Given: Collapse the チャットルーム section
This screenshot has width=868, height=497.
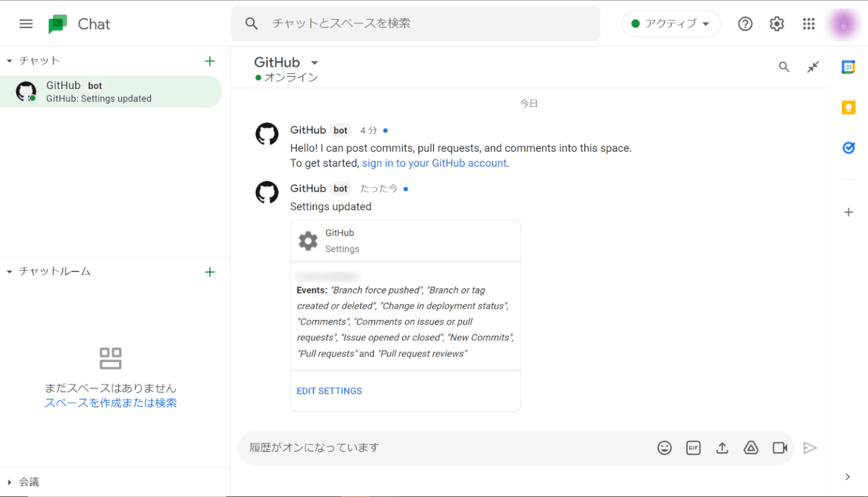Looking at the screenshot, I should [x=9, y=271].
